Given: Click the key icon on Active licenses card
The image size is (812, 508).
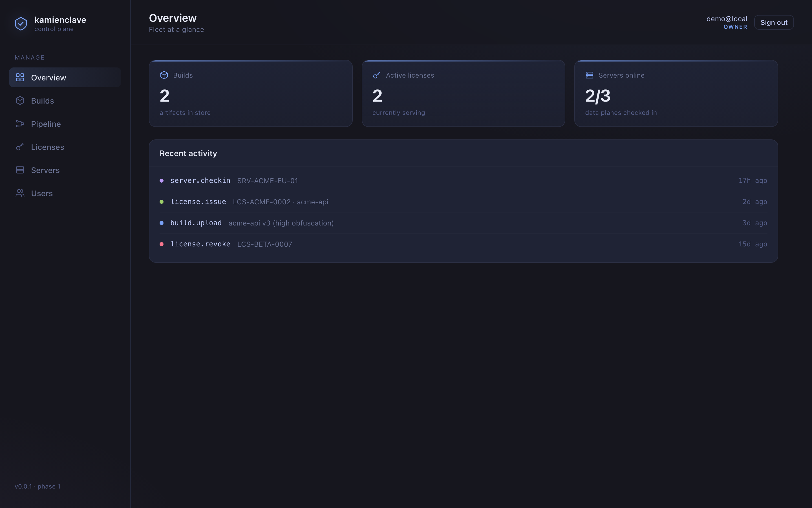Looking at the screenshot, I should pos(377,75).
